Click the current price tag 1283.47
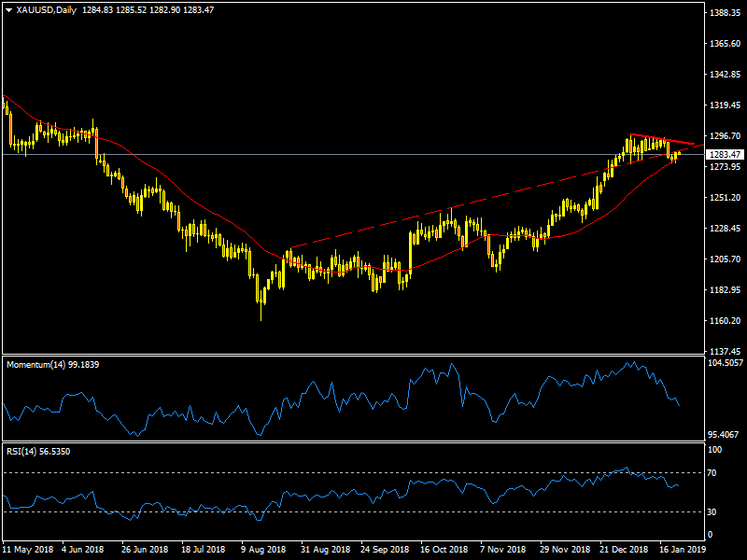The width and height of the screenshot is (747, 560). (724, 154)
